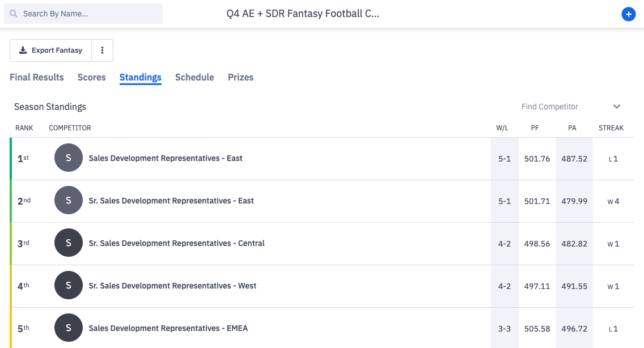The height and width of the screenshot is (348, 644).
Task: Open the Find Competitor combo box
Action: (571, 107)
